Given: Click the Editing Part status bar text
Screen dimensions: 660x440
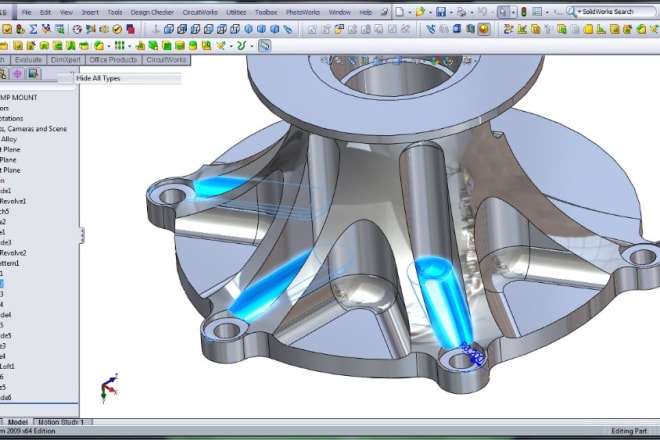Looking at the screenshot, I should click(x=629, y=431).
